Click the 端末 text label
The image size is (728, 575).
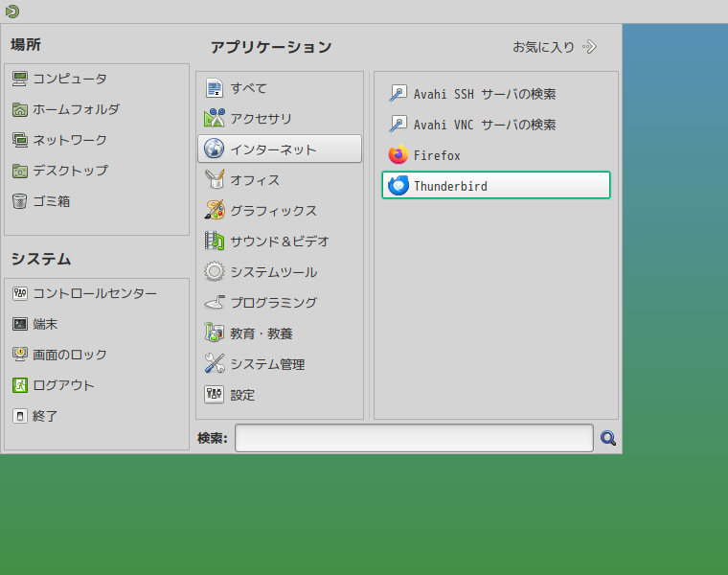coord(45,324)
